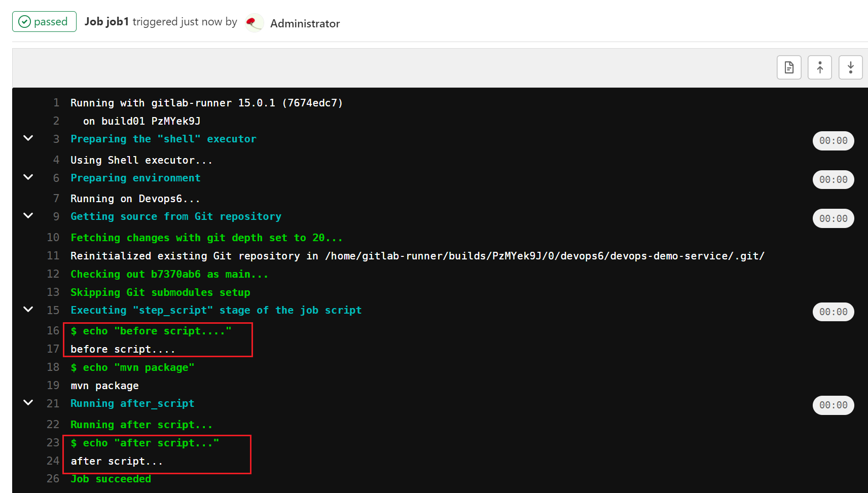Click 'Running after_script' section header

click(132, 403)
